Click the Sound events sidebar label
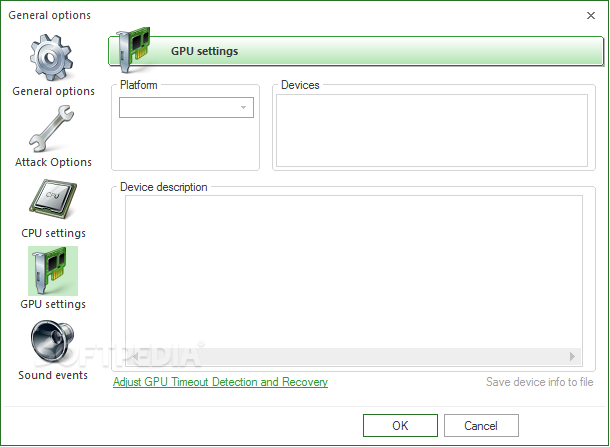The height and width of the screenshot is (447, 610). point(53,375)
